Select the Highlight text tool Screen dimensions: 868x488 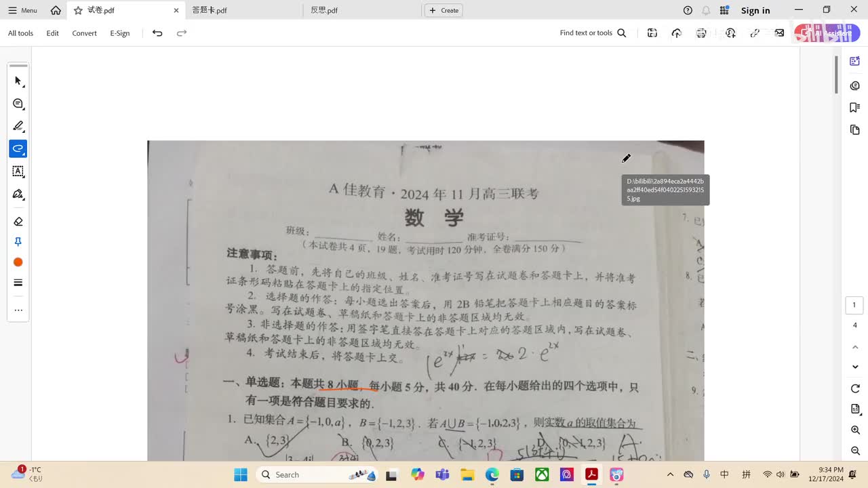click(x=18, y=126)
